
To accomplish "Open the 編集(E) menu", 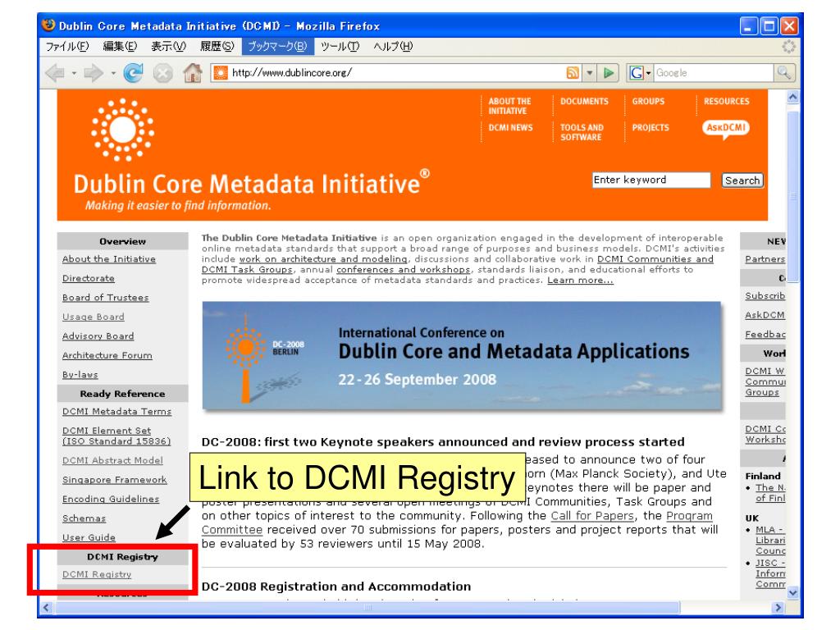I will 120,47.
